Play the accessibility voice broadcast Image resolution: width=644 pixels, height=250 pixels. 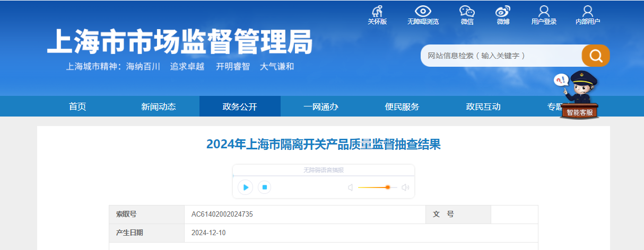click(x=245, y=187)
